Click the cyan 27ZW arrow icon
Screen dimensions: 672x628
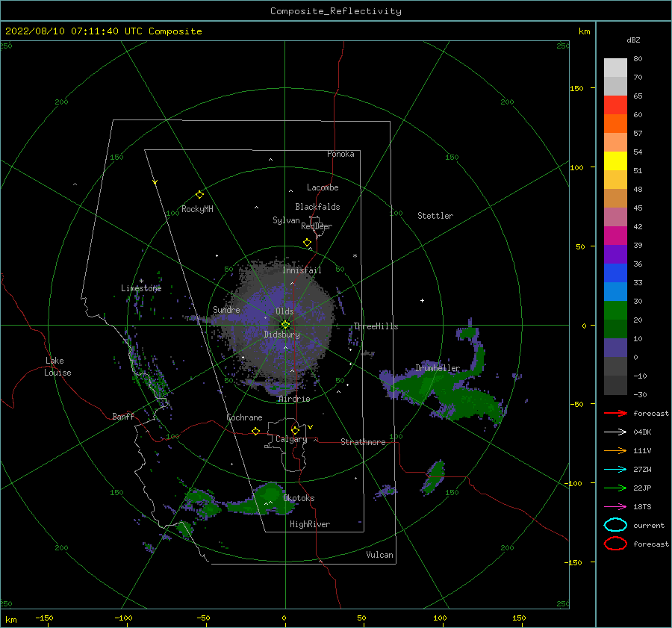pyautogui.click(x=615, y=470)
